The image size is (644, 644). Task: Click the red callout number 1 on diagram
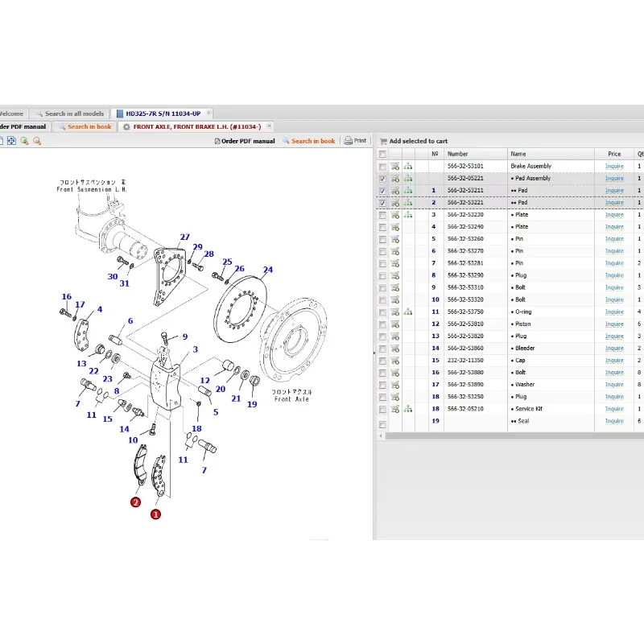coord(155,514)
